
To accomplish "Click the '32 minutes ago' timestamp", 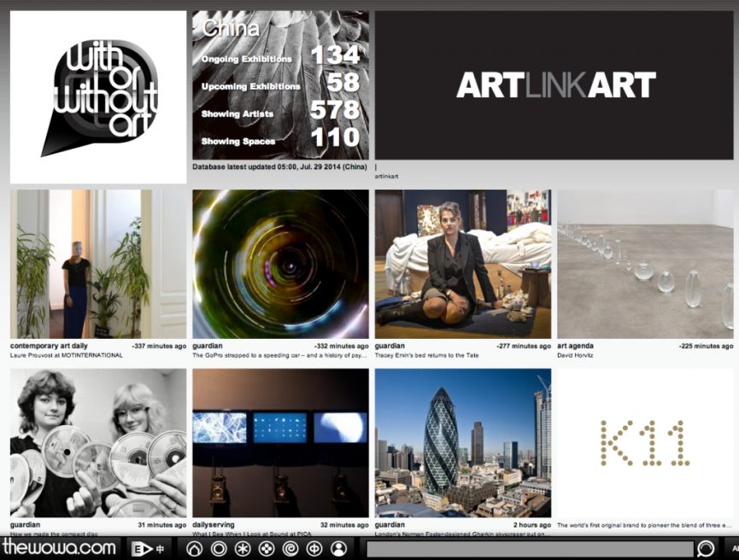I will pyautogui.click(x=344, y=525).
